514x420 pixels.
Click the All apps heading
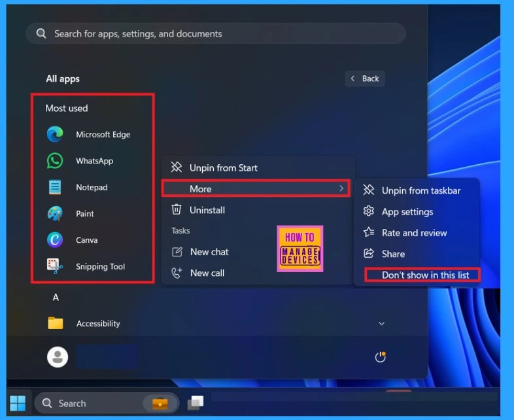pyautogui.click(x=63, y=79)
